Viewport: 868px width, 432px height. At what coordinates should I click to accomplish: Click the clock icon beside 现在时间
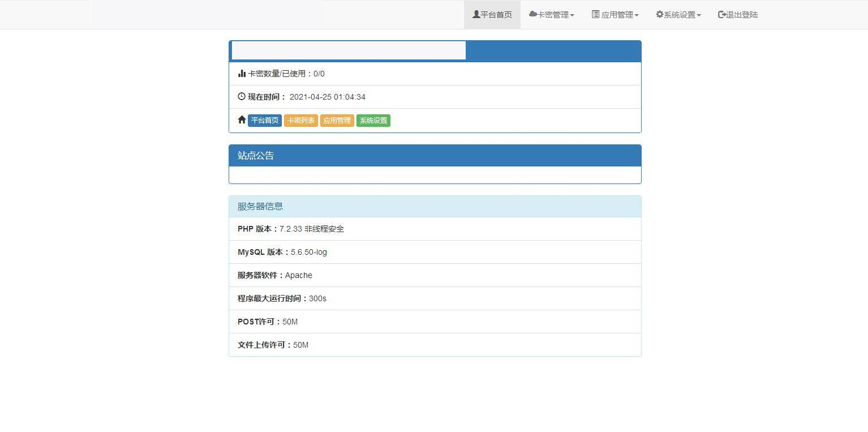point(241,96)
